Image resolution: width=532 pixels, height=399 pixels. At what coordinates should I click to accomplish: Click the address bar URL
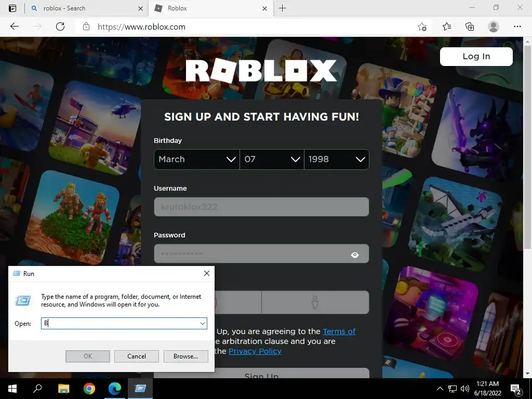(141, 27)
